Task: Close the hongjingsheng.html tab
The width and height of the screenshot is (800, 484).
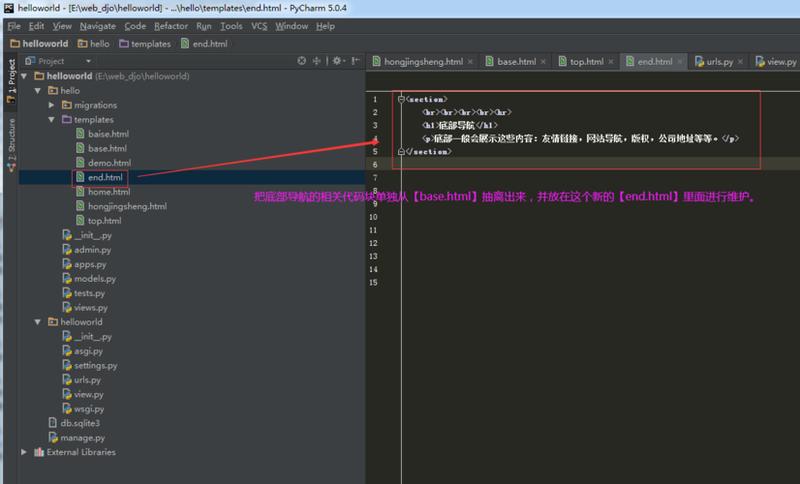Action: [470, 62]
